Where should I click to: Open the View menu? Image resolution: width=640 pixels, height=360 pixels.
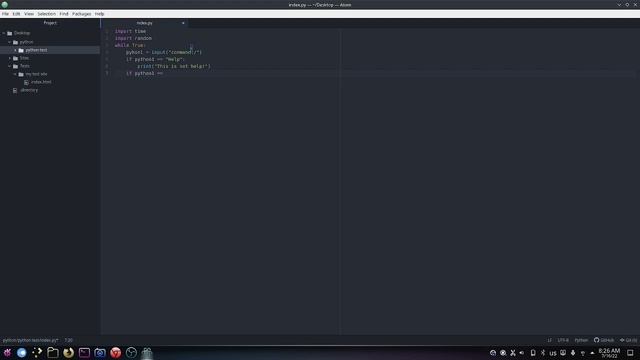coord(29,14)
